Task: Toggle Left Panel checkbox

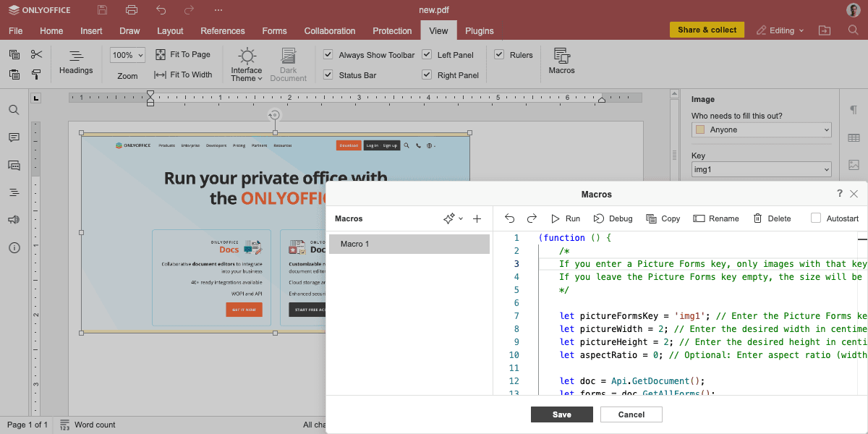Action: click(427, 55)
